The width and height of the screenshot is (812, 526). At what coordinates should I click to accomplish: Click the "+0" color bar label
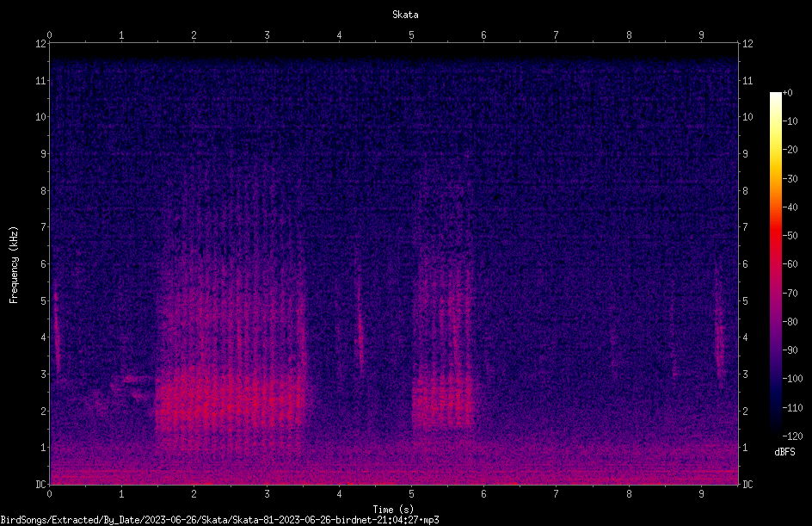[787, 93]
